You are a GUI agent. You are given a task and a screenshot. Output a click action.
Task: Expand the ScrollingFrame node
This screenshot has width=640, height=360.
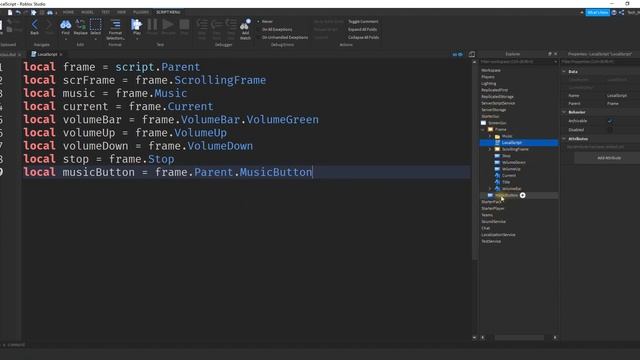pos(490,149)
